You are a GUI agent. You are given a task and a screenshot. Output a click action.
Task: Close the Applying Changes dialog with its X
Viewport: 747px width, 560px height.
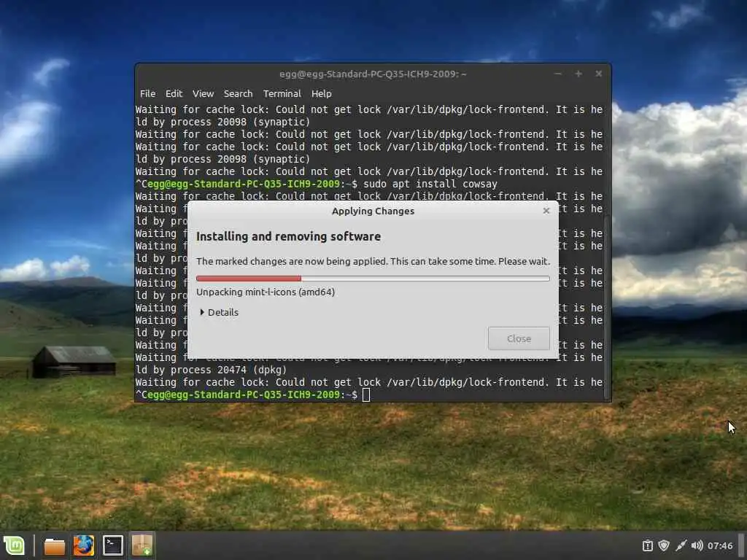tap(546, 211)
